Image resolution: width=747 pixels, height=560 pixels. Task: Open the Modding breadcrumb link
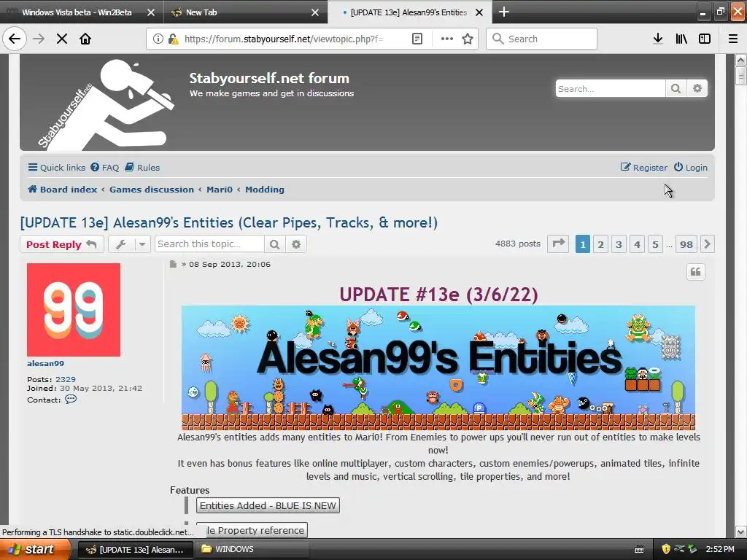[264, 189]
